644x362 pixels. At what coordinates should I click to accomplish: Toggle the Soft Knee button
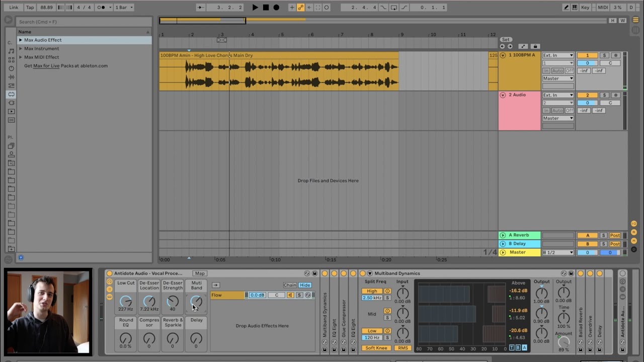(x=376, y=348)
